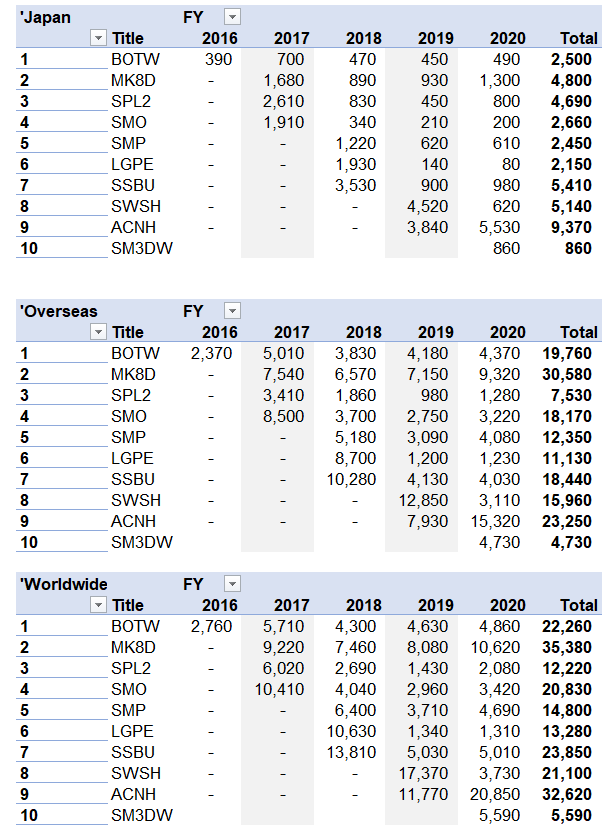Select SMO title cell in Worldwide table
Image resolution: width=608 pixels, height=839 pixels.
pos(129,689)
